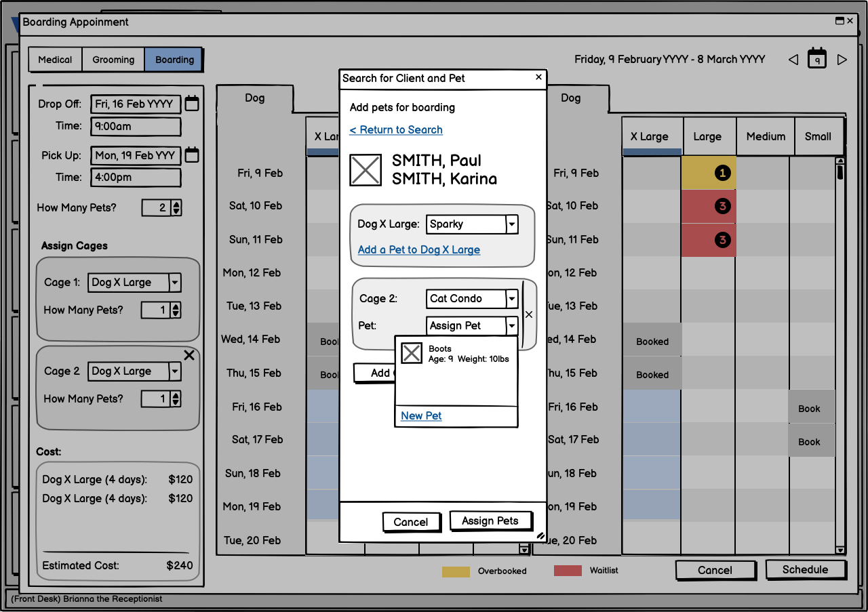Select the Large column waitlist cell for Sat, 10 Feb
868x612 pixels.
[x=708, y=206]
